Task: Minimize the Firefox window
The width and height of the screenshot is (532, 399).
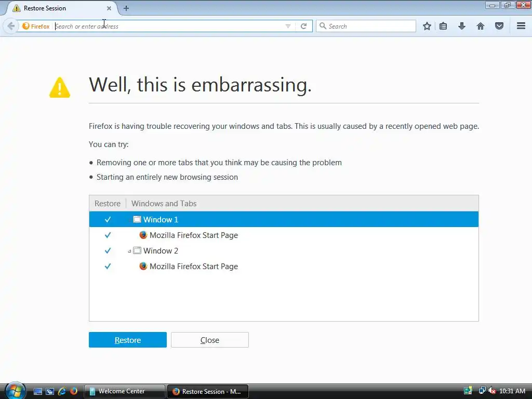Action: (492, 5)
